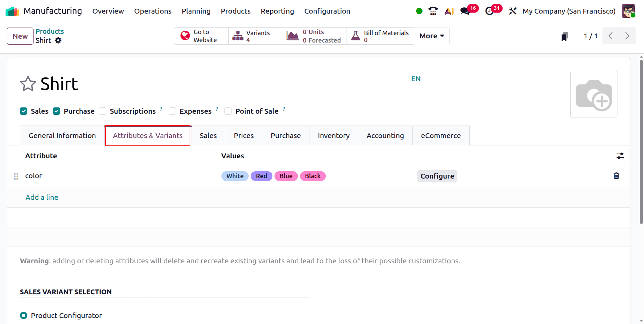Open the column settings adjust icon
The height and width of the screenshot is (324, 644).
coord(620,156)
